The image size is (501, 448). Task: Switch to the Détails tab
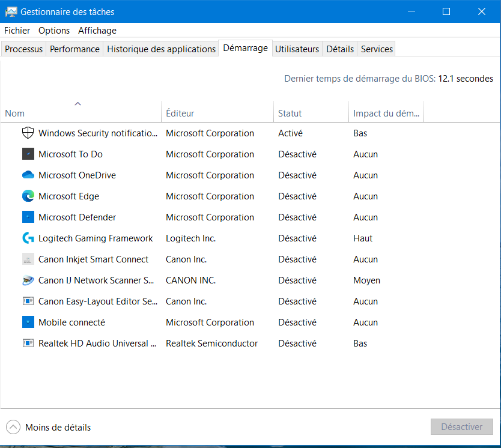(340, 49)
